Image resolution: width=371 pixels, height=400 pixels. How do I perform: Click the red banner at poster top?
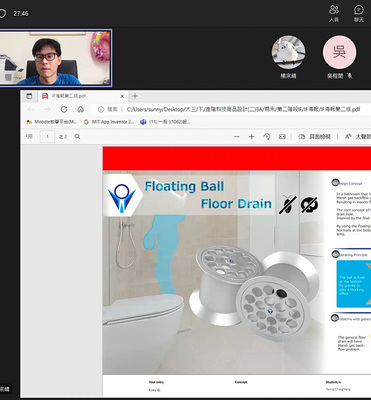tap(237, 158)
